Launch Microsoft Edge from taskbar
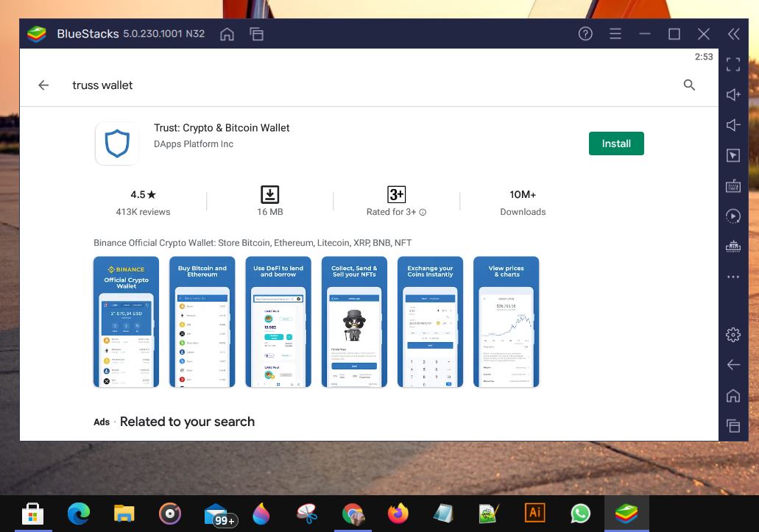This screenshot has width=759, height=532. (x=79, y=514)
